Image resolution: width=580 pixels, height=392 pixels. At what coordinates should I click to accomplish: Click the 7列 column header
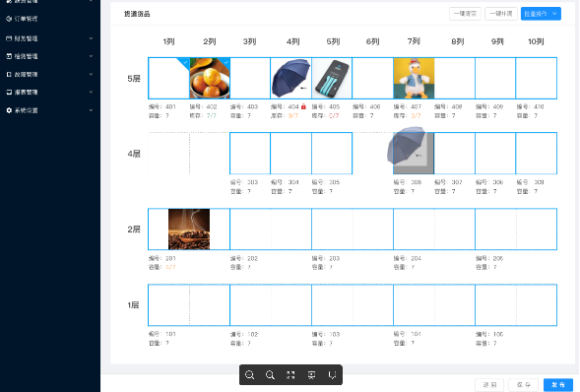[414, 41]
